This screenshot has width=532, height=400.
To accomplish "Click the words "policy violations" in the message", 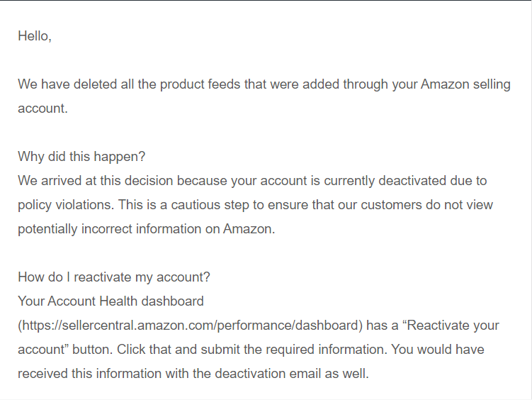I will pos(66,205).
